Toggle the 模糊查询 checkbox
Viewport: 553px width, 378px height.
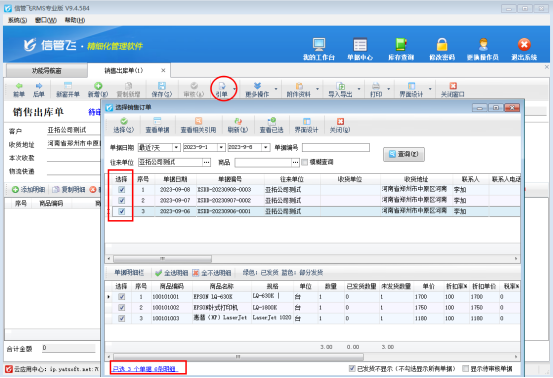(305, 162)
